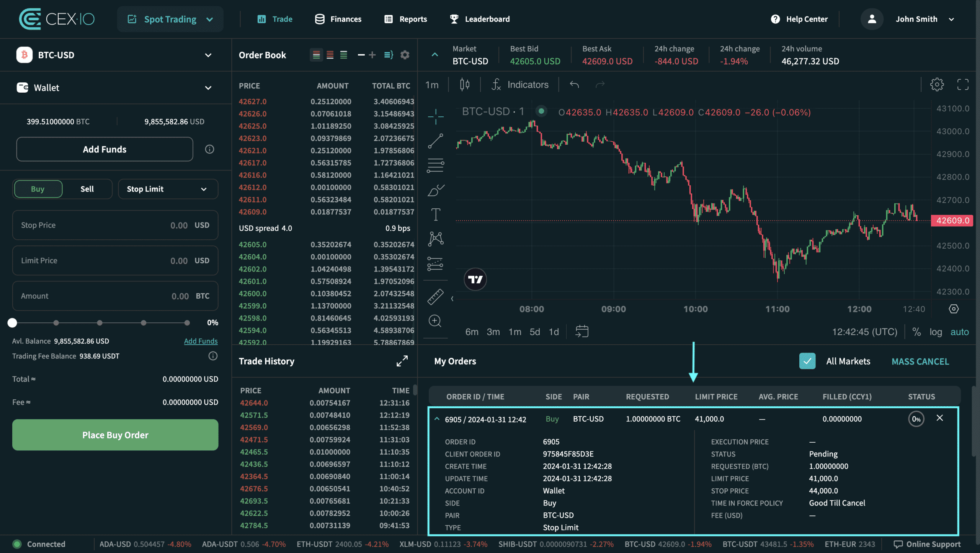Toggle chart fullscreen mode

[963, 84]
